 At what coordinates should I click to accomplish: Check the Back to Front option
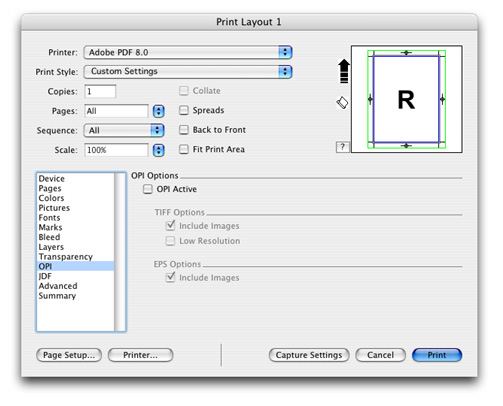tap(184, 130)
